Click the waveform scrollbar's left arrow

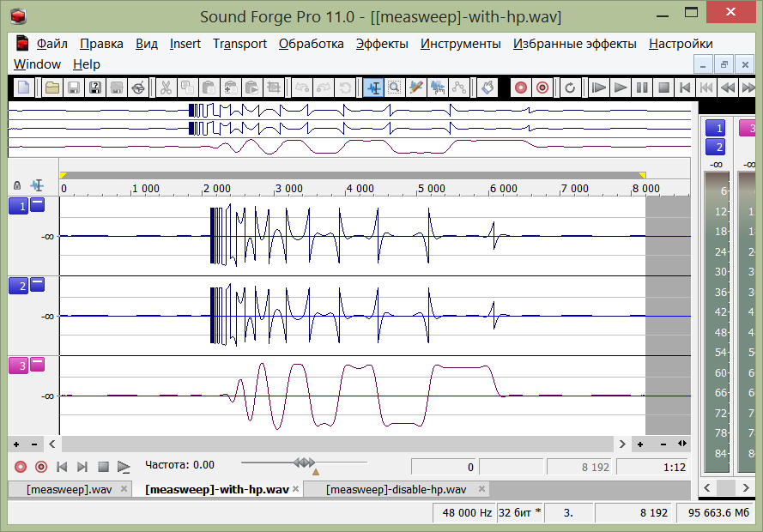click(x=52, y=444)
